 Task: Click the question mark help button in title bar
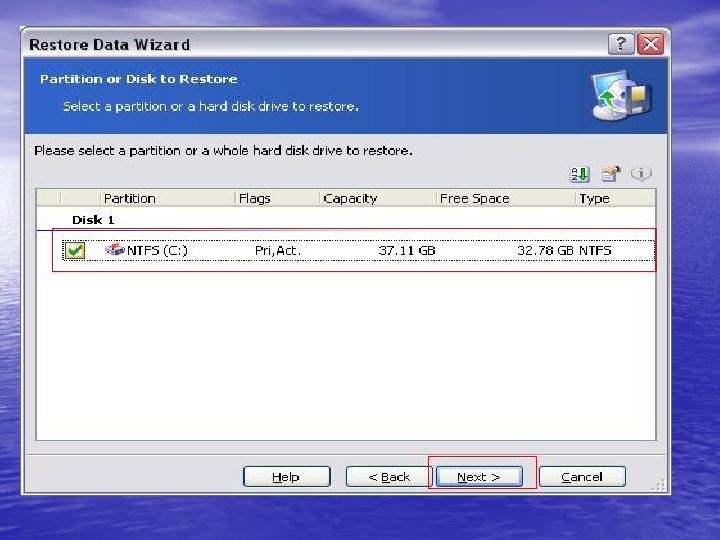coord(621,44)
